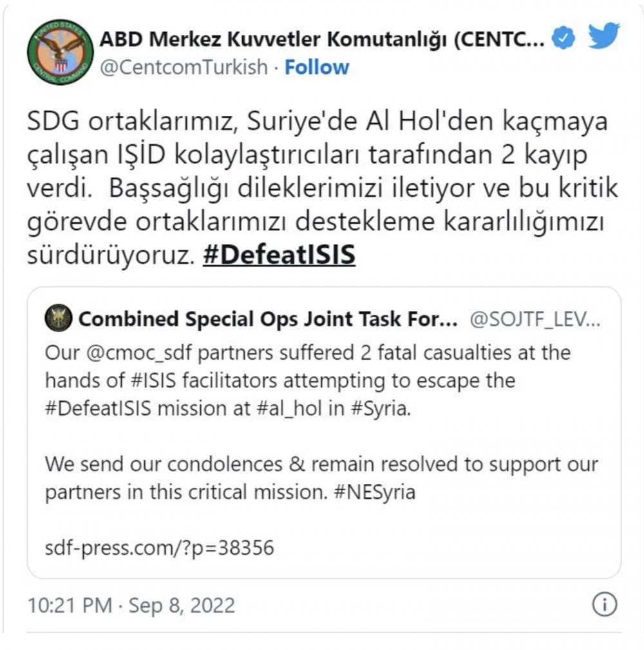Click the #ISIS hashtag in quoted tweet

tap(153, 380)
